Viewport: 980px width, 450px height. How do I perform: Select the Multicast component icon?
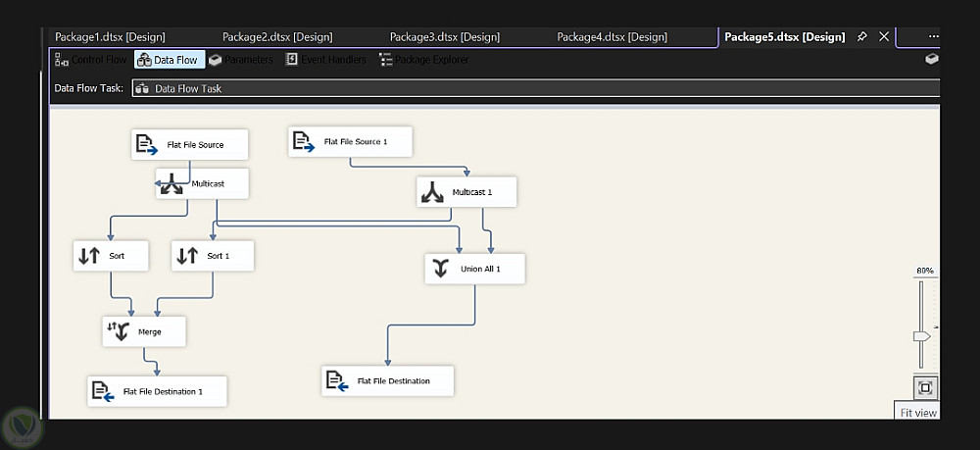pyautogui.click(x=174, y=183)
